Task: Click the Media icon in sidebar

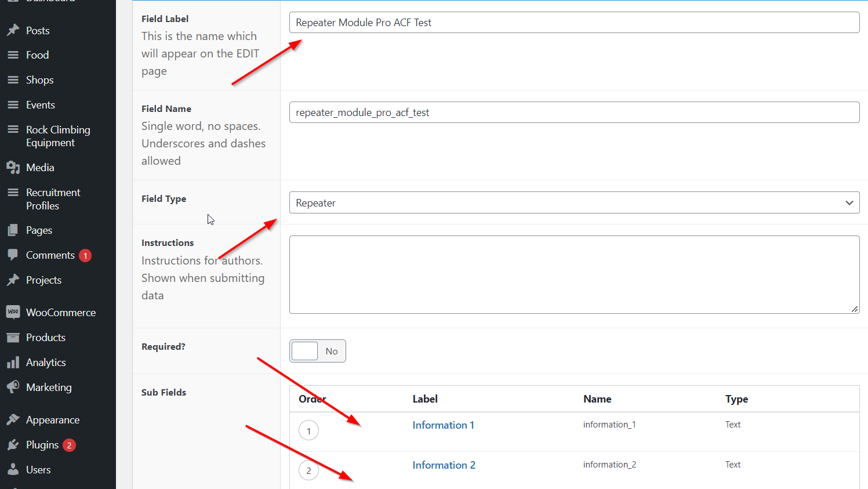Action: click(13, 168)
